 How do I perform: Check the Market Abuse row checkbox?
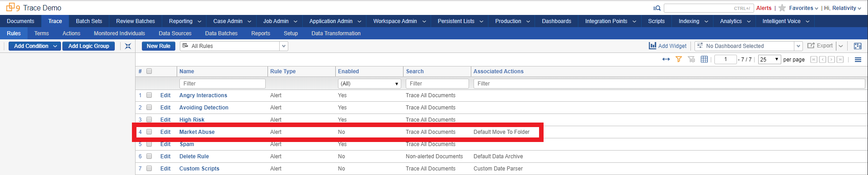(x=149, y=132)
